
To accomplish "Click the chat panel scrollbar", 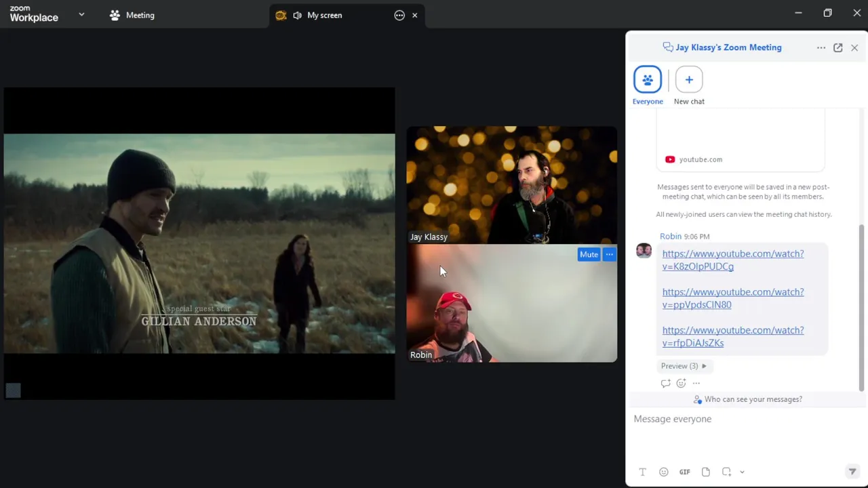I will pyautogui.click(x=862, y=308).
